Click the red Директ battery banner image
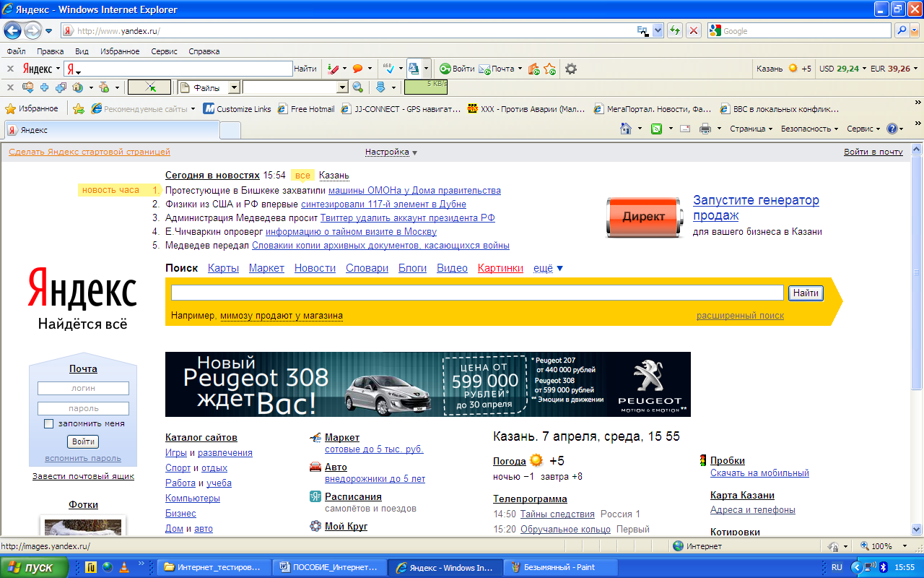Screen dimensions: 924x578 pos(643,217)
